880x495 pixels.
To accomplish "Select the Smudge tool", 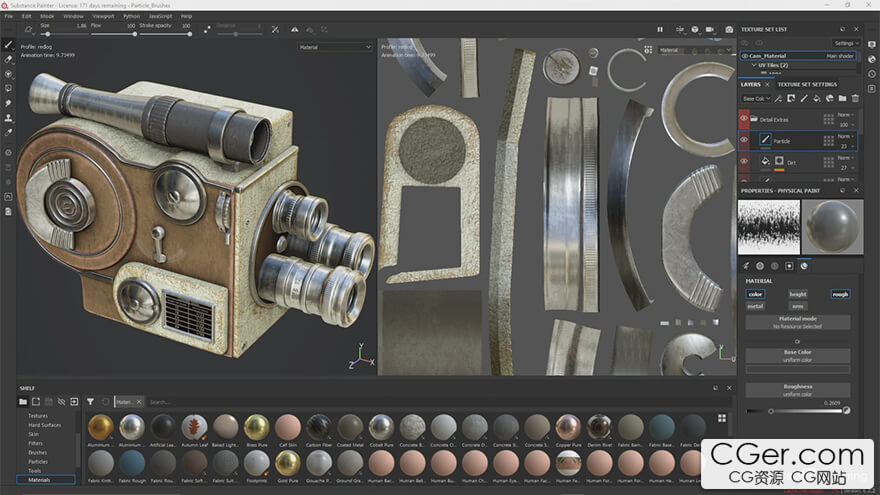I will (x=8, y=103).
